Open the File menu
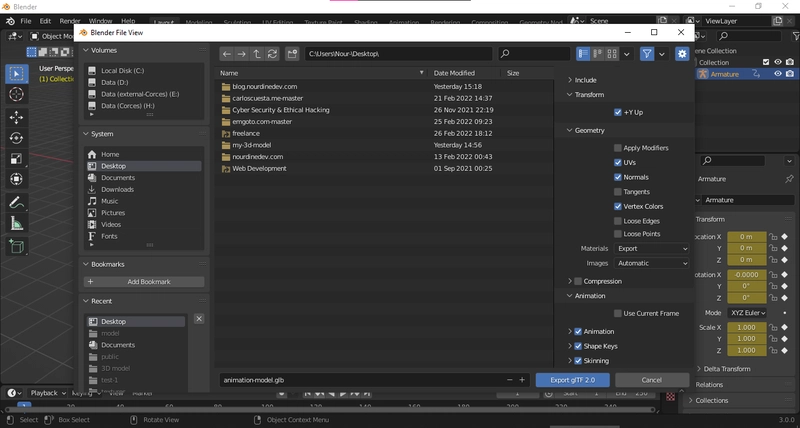This screenshot has height=428, width=800. tap(26, 21)
